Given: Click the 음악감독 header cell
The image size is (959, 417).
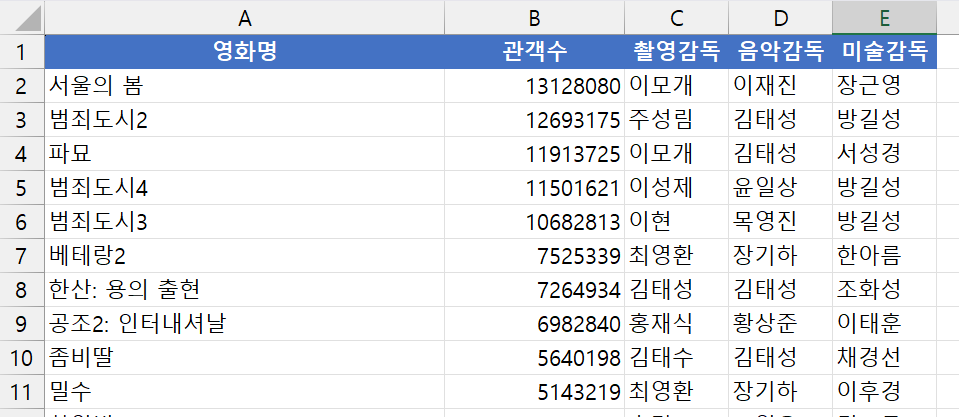Looking at the screenshot, I should click(x=780, y=52).
